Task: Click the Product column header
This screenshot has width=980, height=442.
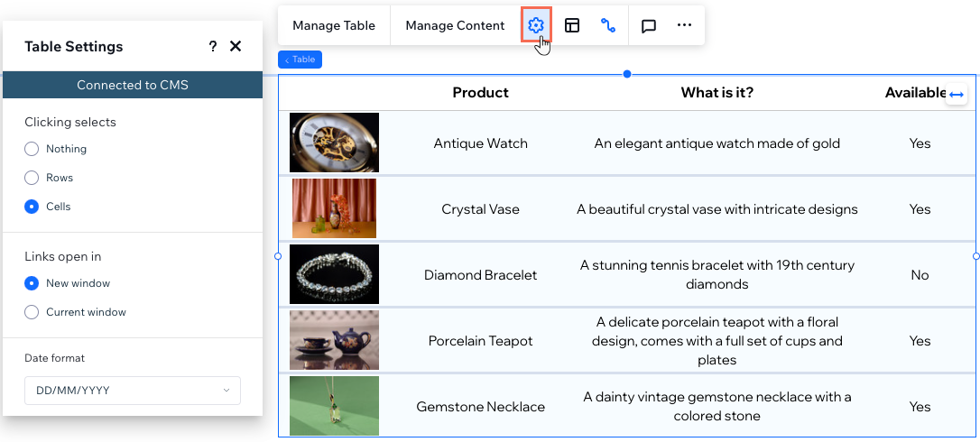Action: tap(481, 93)
